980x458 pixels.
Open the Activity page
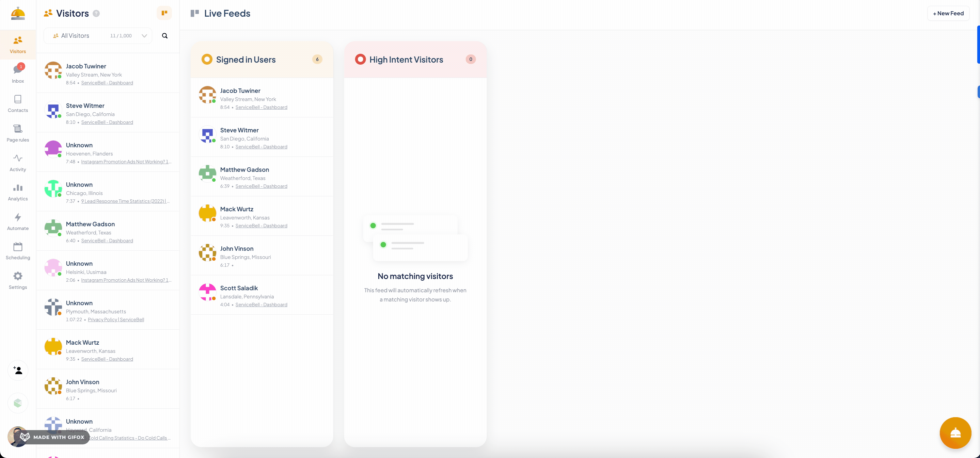click(x=18, y=163)
